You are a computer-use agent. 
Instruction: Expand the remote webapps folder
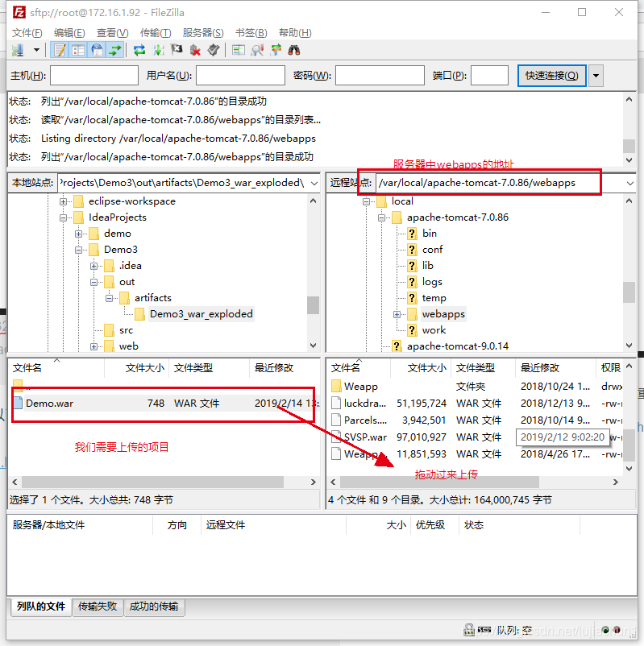tap(397, 314)
